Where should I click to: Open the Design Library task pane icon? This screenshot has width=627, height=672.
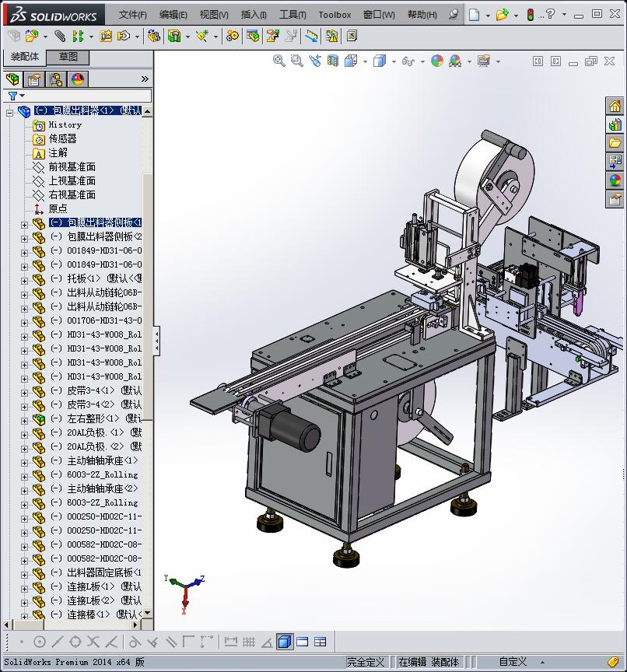tap(615, 124)
